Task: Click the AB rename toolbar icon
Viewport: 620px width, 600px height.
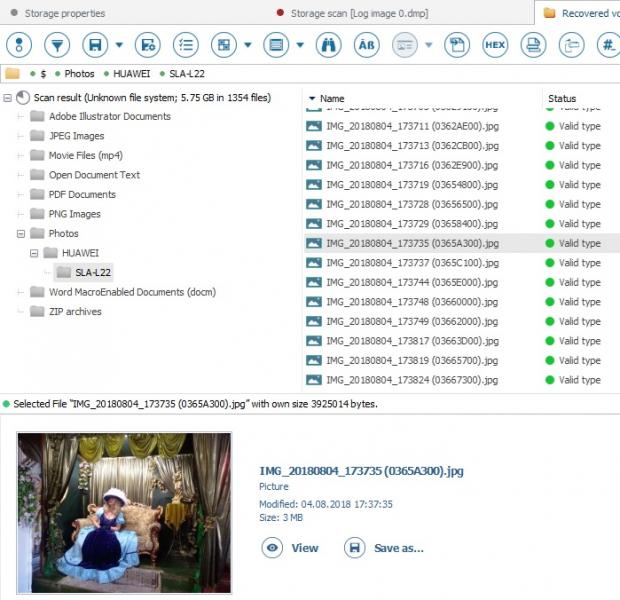Action: [367, 45]
